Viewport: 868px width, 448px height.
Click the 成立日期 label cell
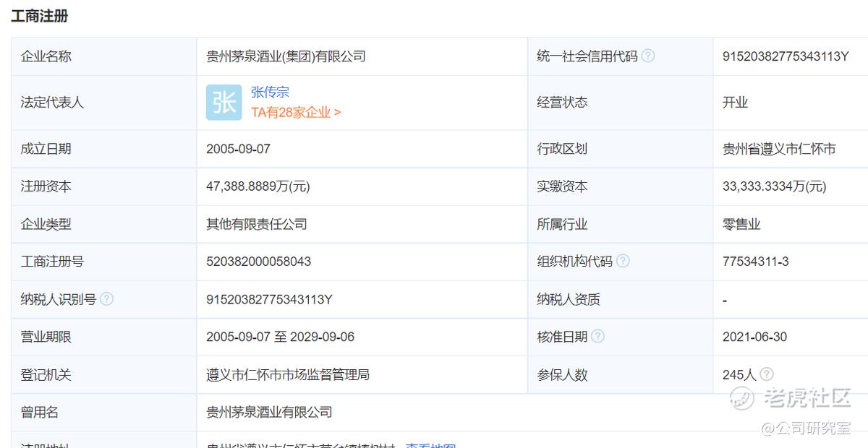103,149
